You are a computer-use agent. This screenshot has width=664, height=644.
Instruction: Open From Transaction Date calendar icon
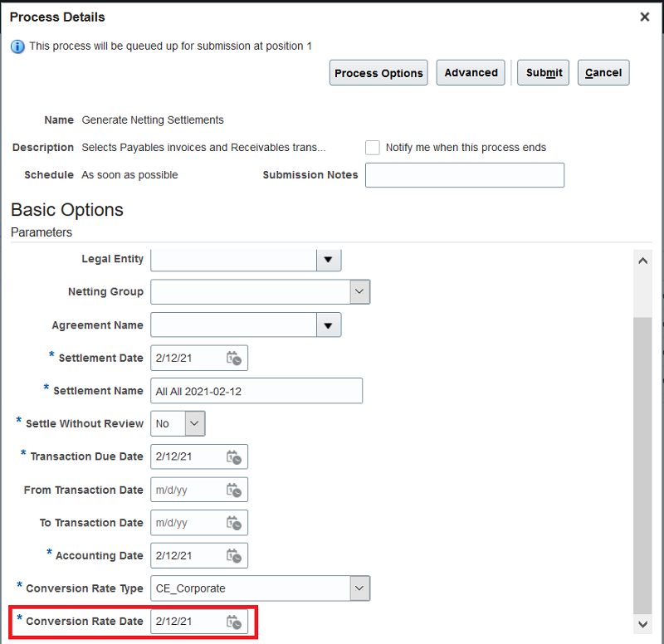[x=234, y=490]
